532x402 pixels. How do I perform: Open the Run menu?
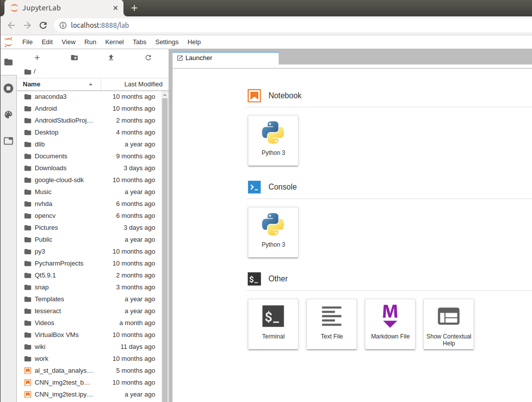(x=90, y=42)
